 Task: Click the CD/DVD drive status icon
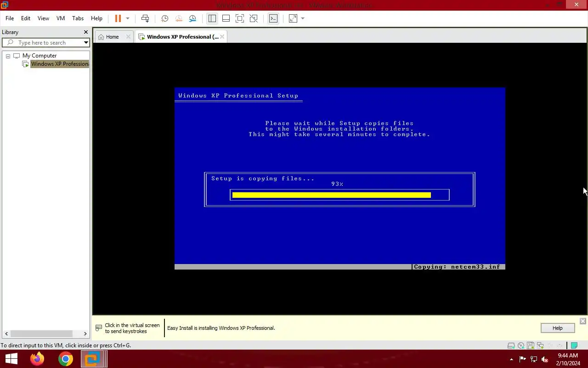click(521, 345)
